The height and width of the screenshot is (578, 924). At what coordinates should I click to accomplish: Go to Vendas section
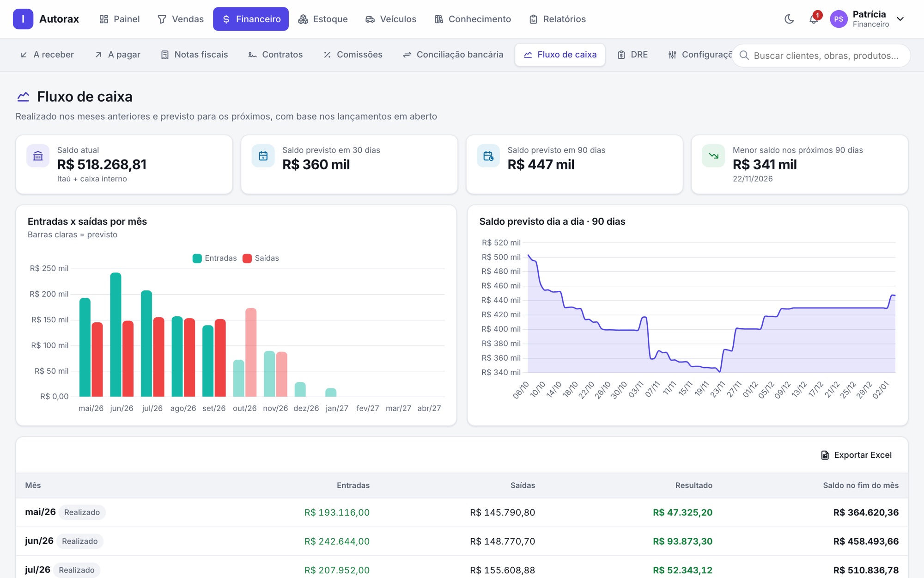180,19
